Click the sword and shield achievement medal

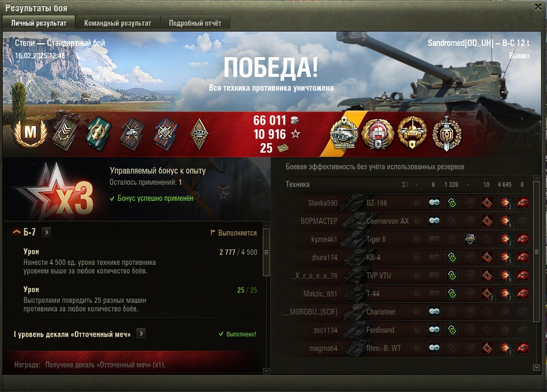(447, 134)
